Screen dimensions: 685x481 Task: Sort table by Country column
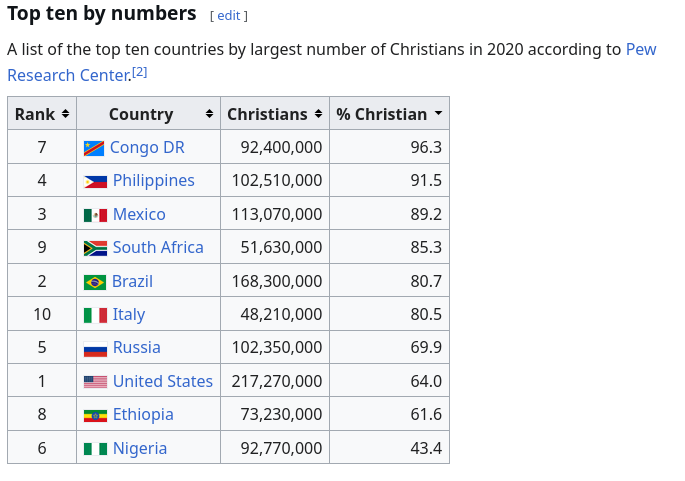149,114
